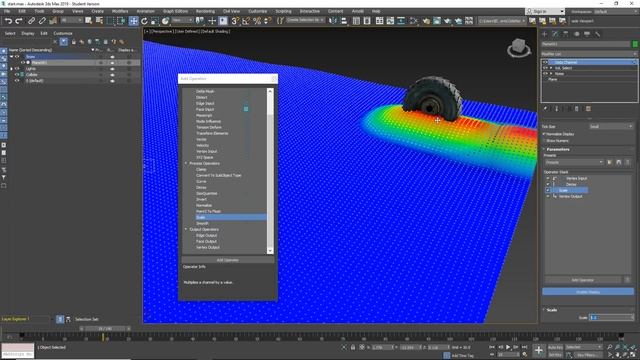Open the Display tab in command panel

(x=587, y=34)
